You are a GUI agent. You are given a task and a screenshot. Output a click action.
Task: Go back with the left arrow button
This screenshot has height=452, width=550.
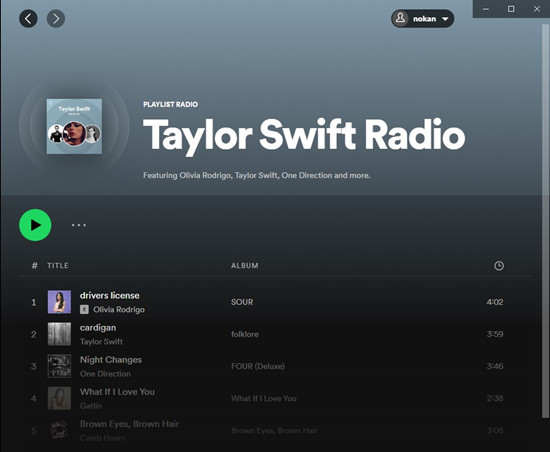pos(28,19)
